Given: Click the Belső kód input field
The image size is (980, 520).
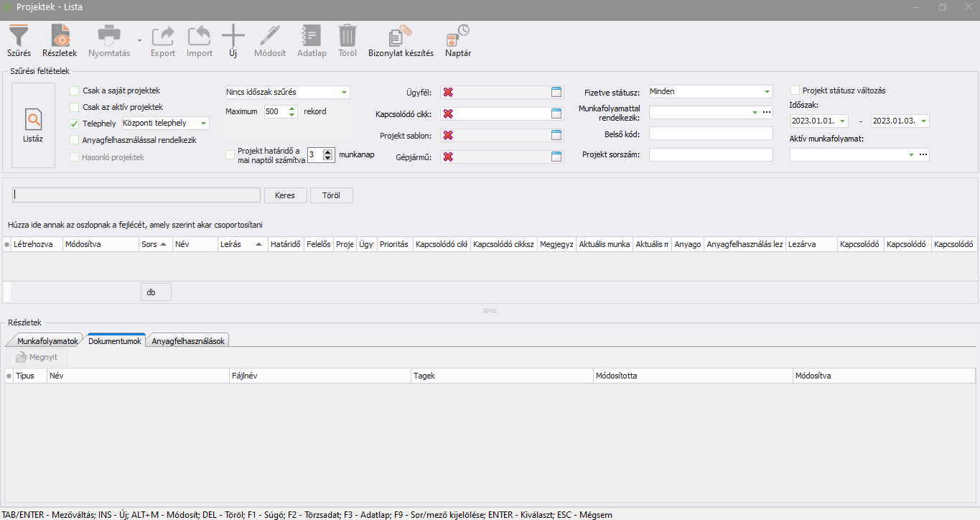Looking at the screenshot, I should (x=711, y=134).
